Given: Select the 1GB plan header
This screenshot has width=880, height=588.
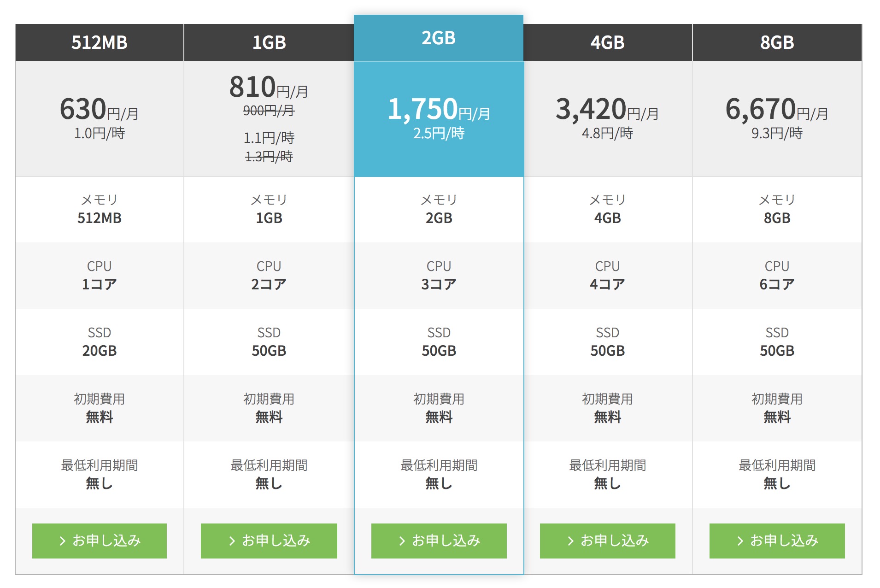Looking at the screenshot, I should tap(269, 42).
